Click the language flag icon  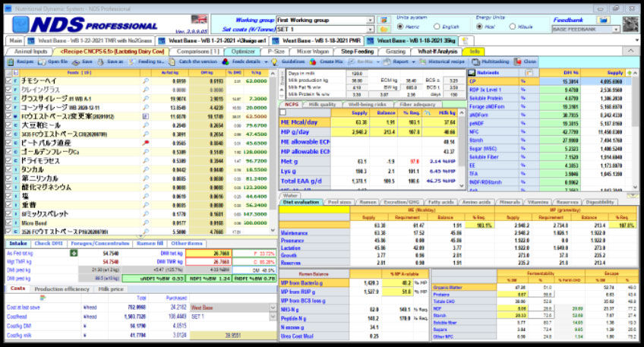[x=199, y=19]
